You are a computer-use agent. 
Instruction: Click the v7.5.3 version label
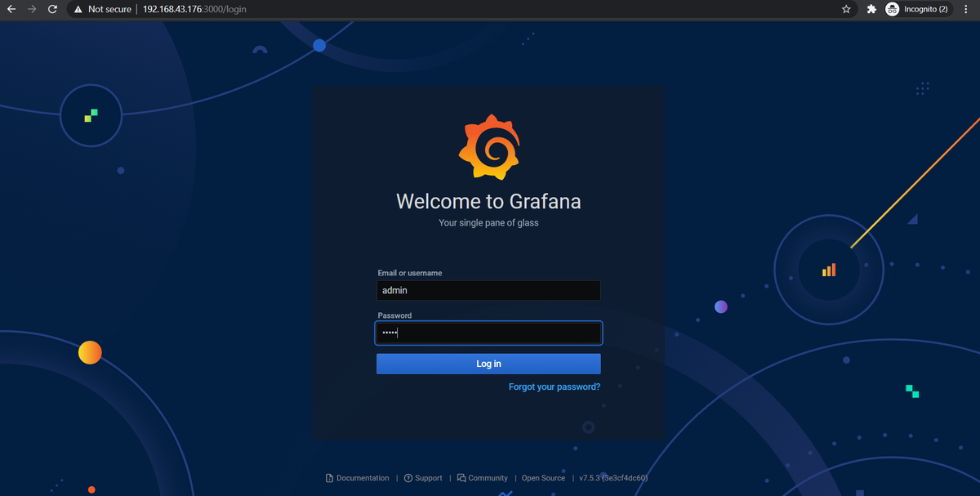click(590, 477)
